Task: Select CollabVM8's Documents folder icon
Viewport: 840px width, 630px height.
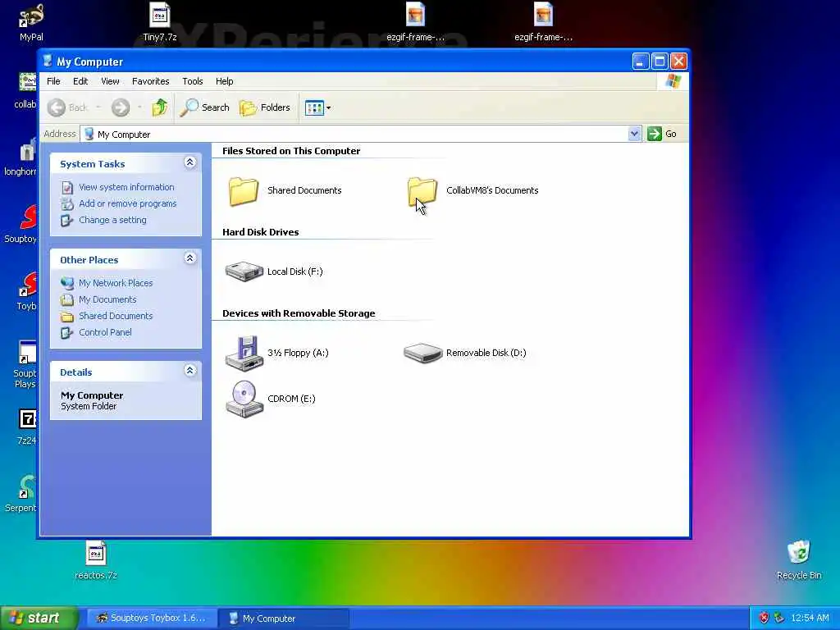Action: coord(422,190)
